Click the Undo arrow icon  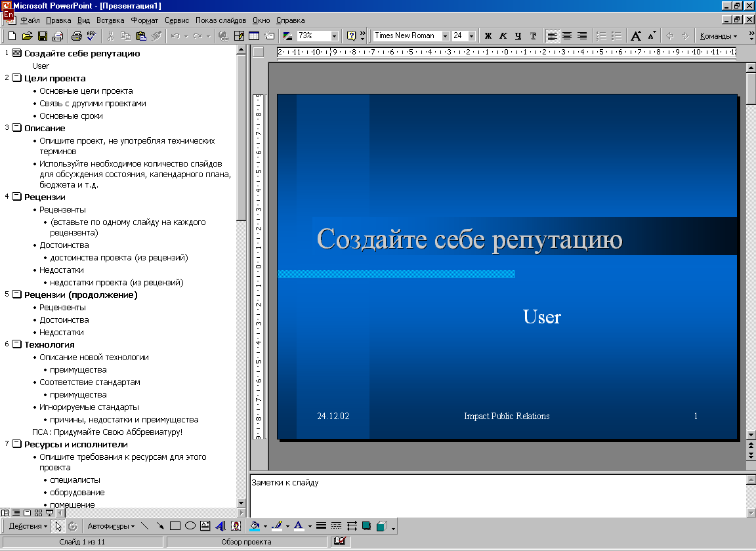175,35
